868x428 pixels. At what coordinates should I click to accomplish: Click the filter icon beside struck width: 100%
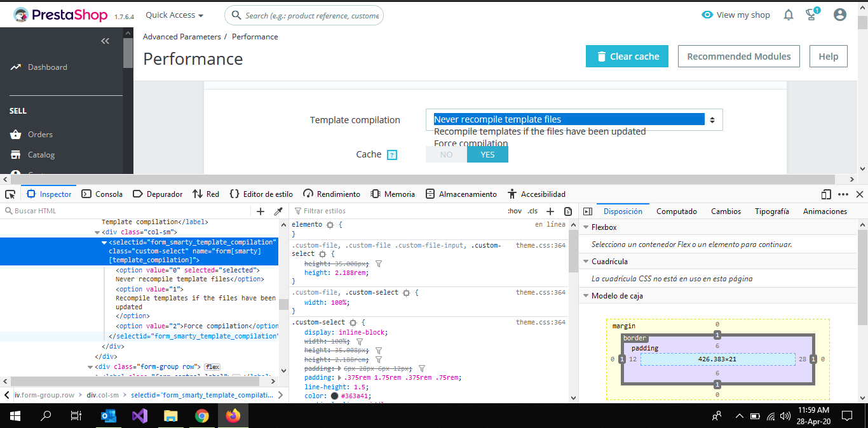pos(361,342)
